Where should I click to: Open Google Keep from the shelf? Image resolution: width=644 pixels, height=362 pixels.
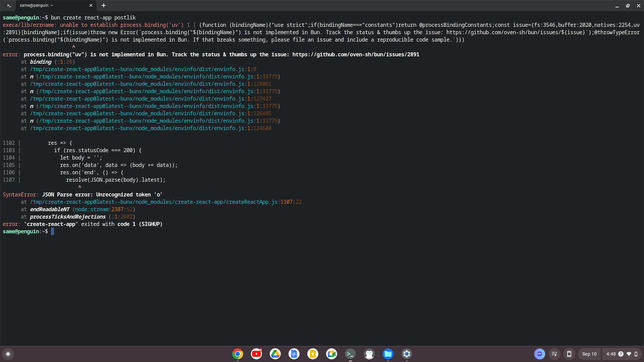pos(313,354)
